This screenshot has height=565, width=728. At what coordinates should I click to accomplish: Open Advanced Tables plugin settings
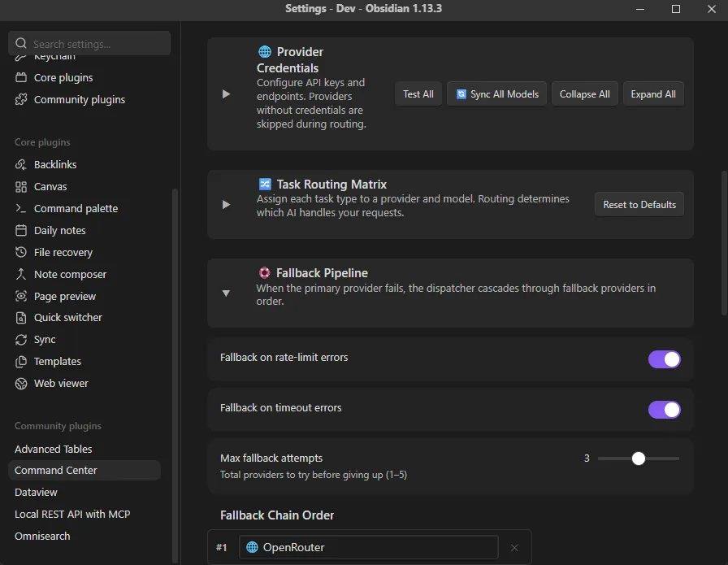pos(54,449)
